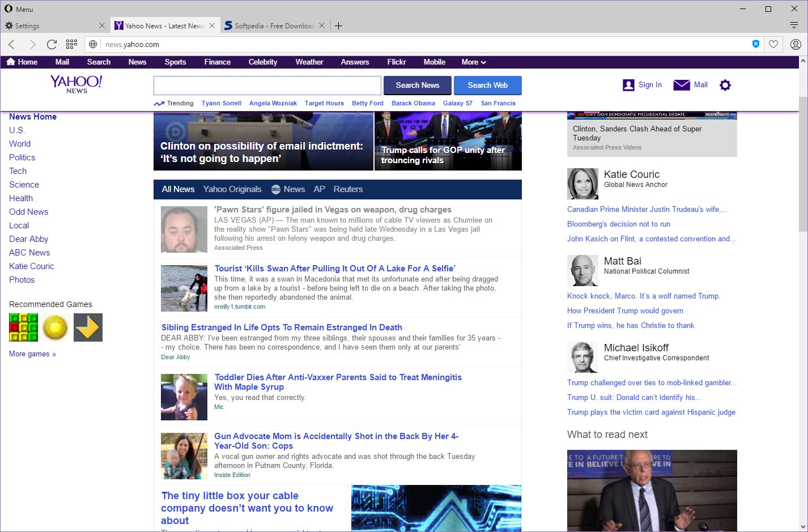Screen dimensions: 808x532
Task: Close the Yahoo News tab
Action: [212, 25]
